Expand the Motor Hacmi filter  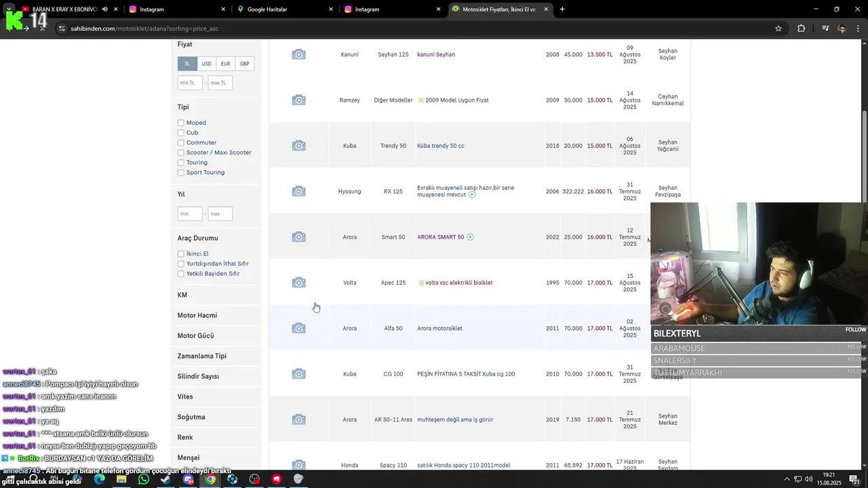tap(216, 315)
